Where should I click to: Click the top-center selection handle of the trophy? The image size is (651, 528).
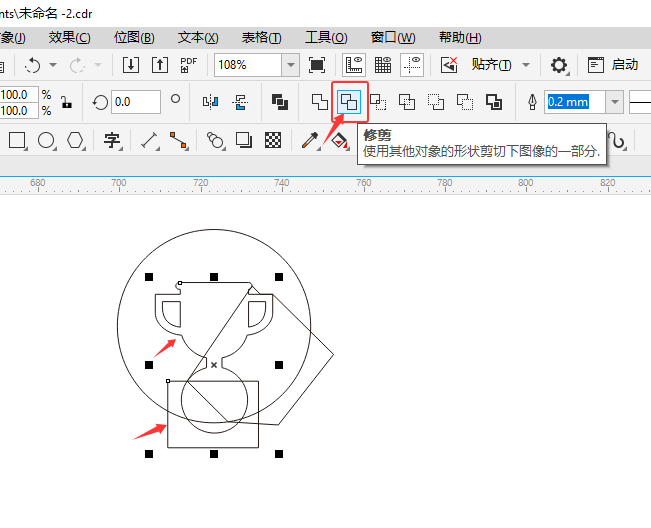tap(214, 277)
